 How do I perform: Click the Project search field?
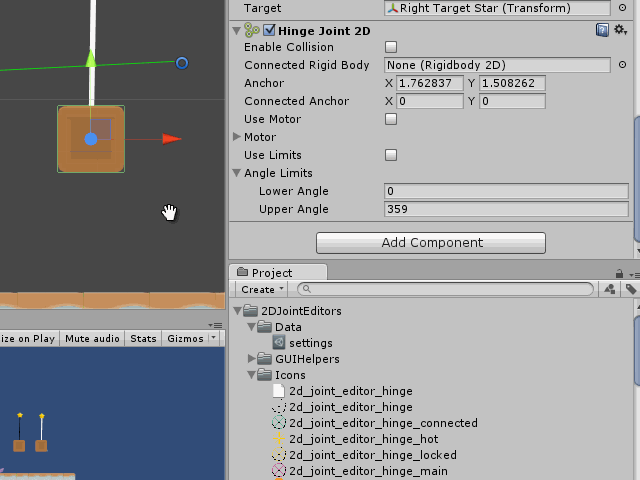pos(445,289)
